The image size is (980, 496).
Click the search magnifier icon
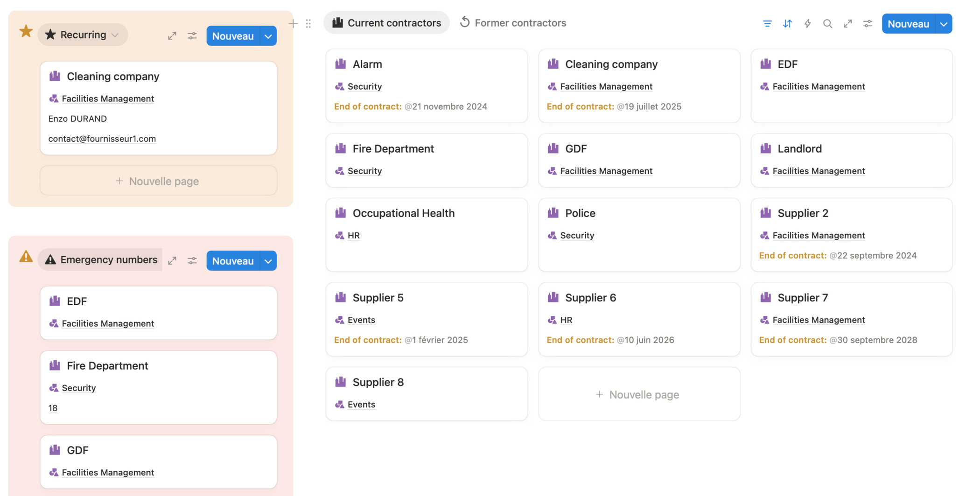(827, 23)
